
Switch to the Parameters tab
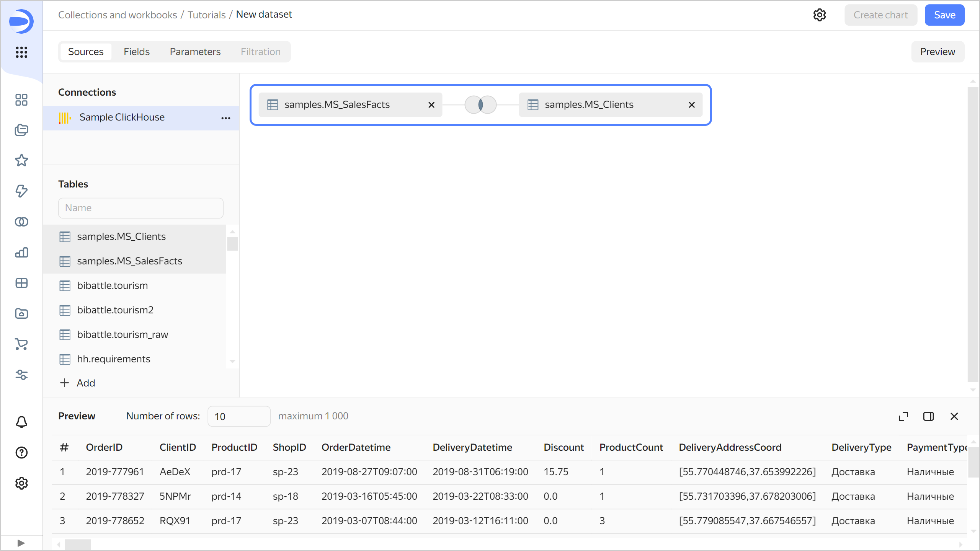coord(195,52)
